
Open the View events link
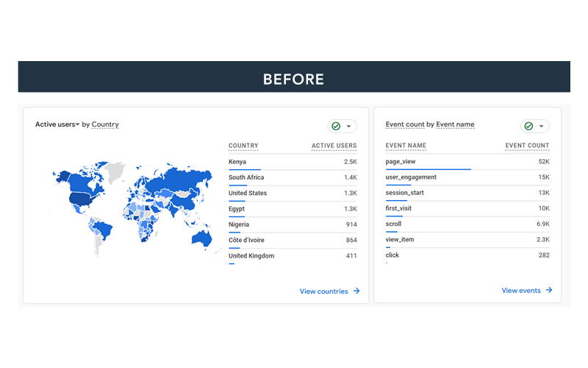coord(521,290)
